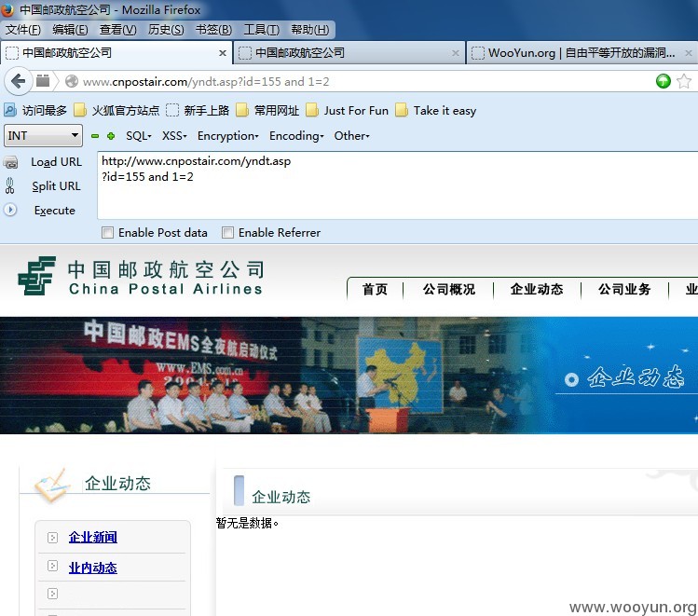The height and width of the screenshot is (616, 698).
Task: Click the HackBar URL text area
Action: [397, 185]
